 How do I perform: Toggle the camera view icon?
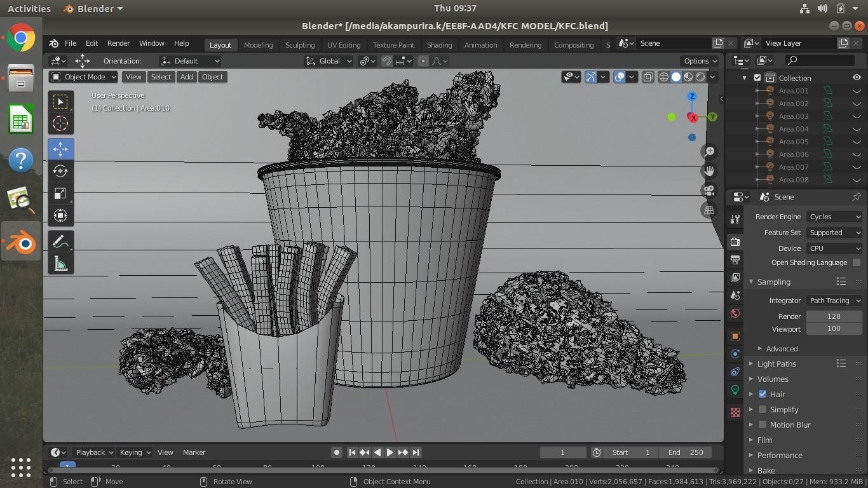tap(709, 190)
